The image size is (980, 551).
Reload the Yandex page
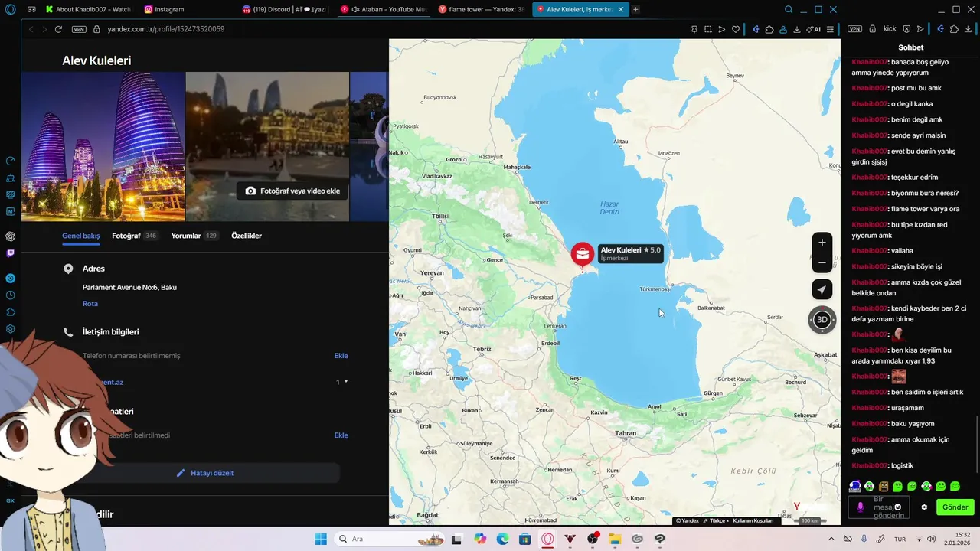(58, 29)
